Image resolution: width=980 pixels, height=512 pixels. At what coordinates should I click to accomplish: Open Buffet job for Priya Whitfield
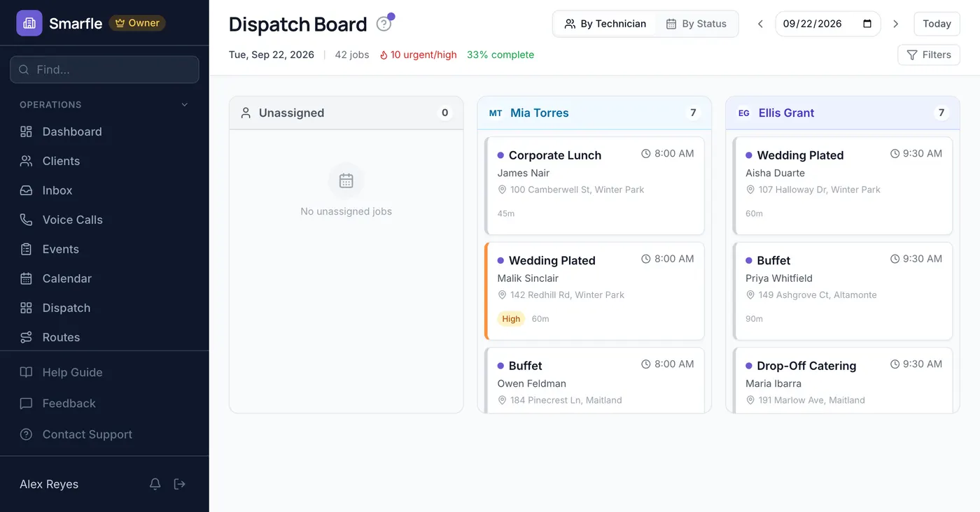point(843,291)
